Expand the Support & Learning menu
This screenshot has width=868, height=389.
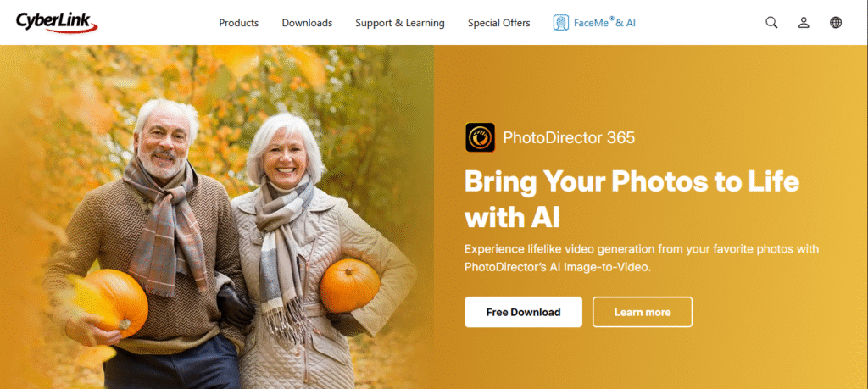pyautogui.click(x=400, y=23)
